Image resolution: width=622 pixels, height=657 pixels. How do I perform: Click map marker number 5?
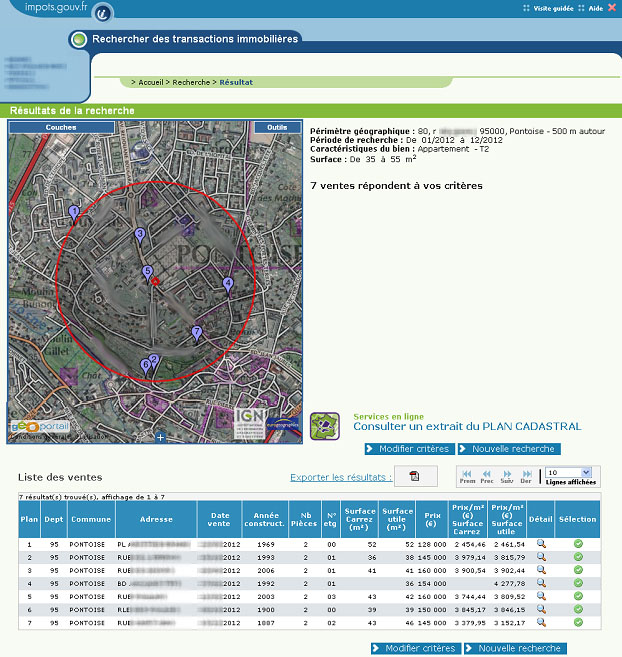point(147,273)
